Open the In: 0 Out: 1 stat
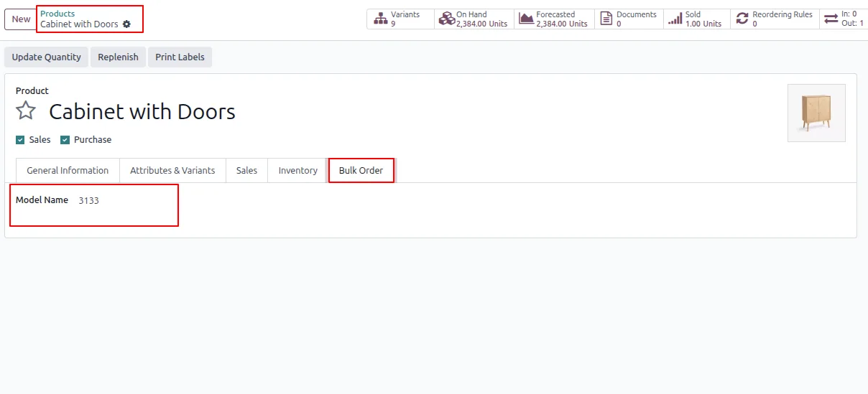 (844, 19)
